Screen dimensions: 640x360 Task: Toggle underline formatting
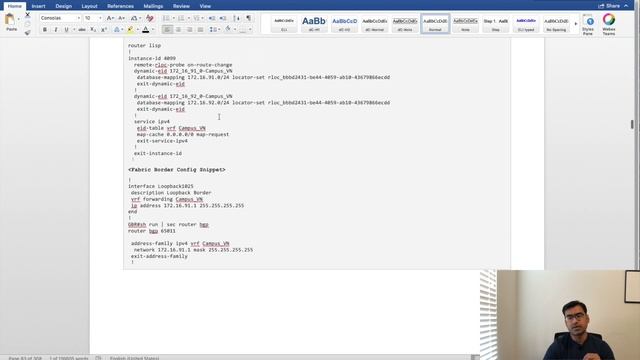[x=66, y=29]
